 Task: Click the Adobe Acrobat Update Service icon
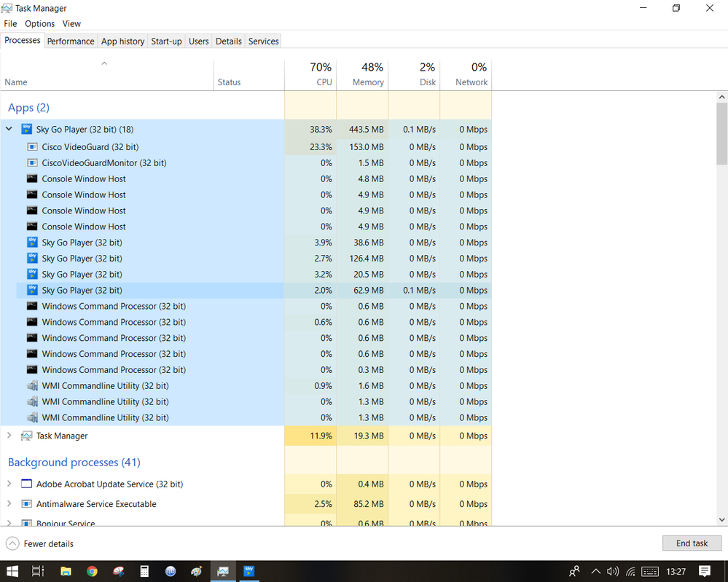point(26,484)
